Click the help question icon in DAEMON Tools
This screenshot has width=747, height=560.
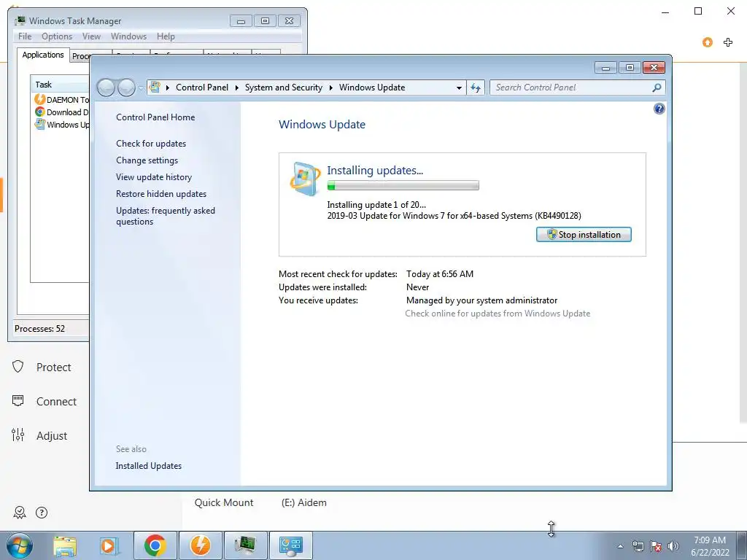point(42,513)
